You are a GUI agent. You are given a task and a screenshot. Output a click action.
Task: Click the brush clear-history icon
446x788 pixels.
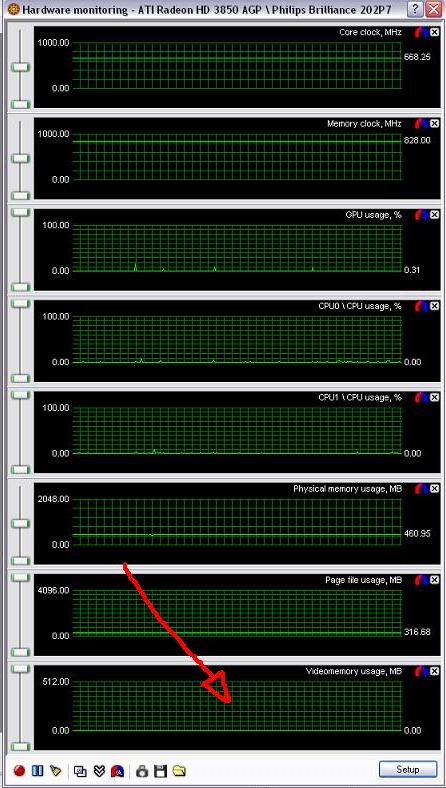55,770
